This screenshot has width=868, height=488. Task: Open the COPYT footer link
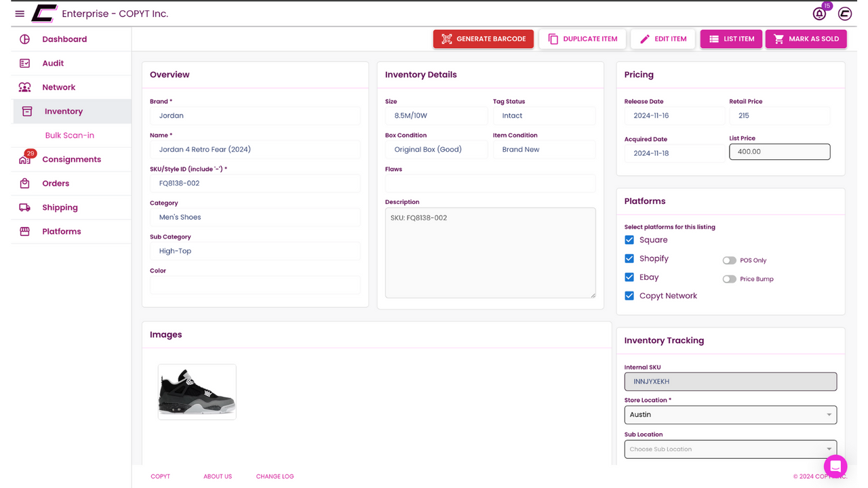pos(161,476)
